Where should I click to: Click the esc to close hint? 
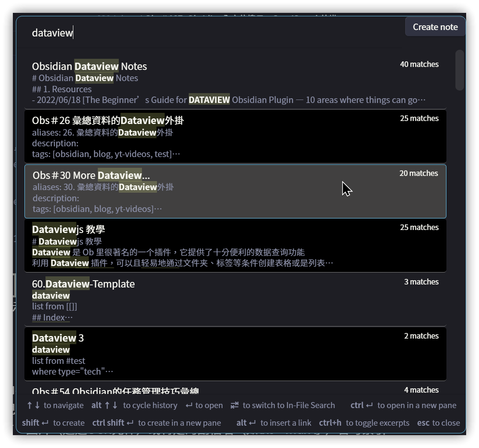pyautogui.click(x=438, y=423)
